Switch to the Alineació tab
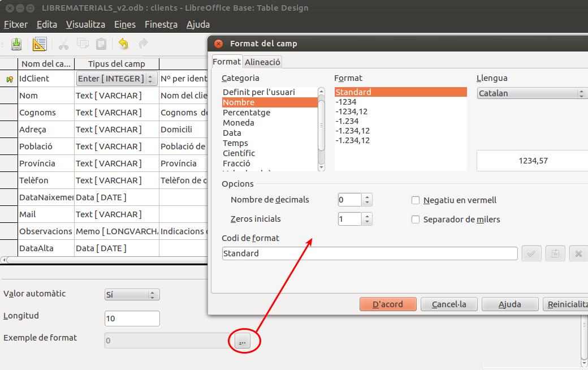The image size is (588, 370). click(262, 62)
